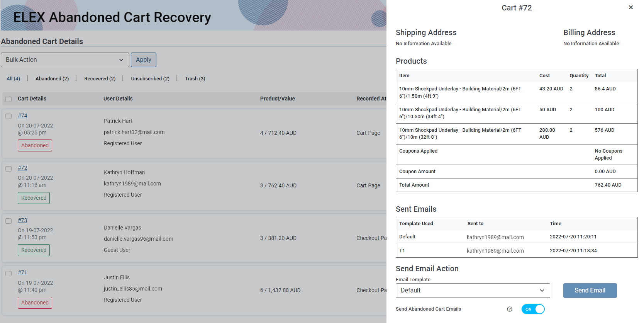Viewport: 644px width, 323px height.
Task: Click Billing Address heading
Action: [x=589, y=32]
